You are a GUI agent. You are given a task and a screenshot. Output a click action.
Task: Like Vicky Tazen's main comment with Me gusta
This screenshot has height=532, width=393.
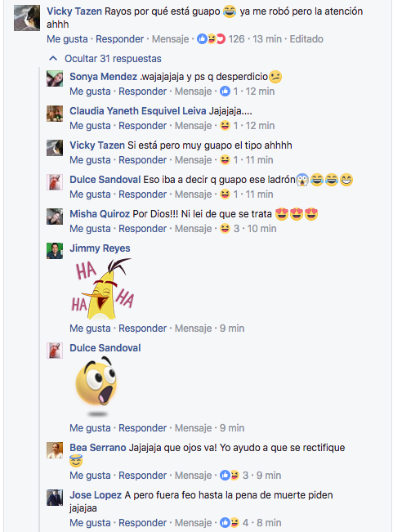click(67, 39)
